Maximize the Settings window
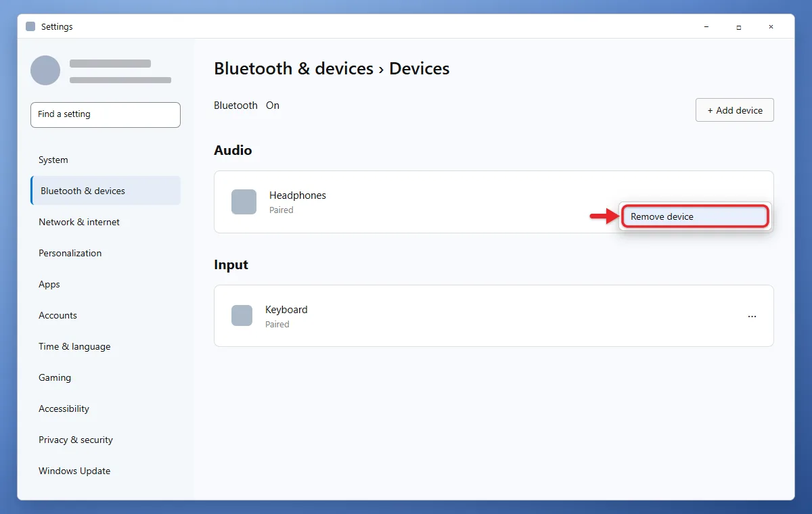Viewport: 812px width, 514px height. point(739,26)
